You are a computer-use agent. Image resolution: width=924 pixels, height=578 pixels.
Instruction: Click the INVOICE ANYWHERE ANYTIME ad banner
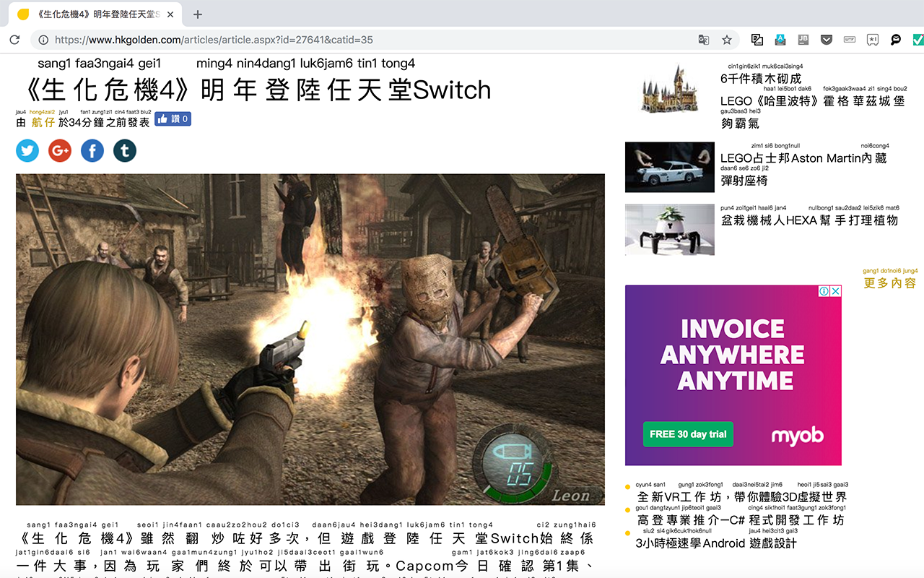click(x=733, y=375)
